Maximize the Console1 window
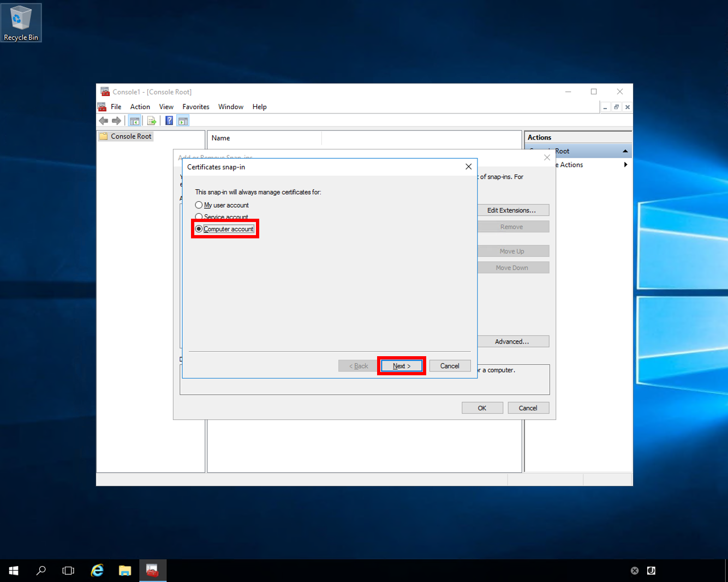 594,92
